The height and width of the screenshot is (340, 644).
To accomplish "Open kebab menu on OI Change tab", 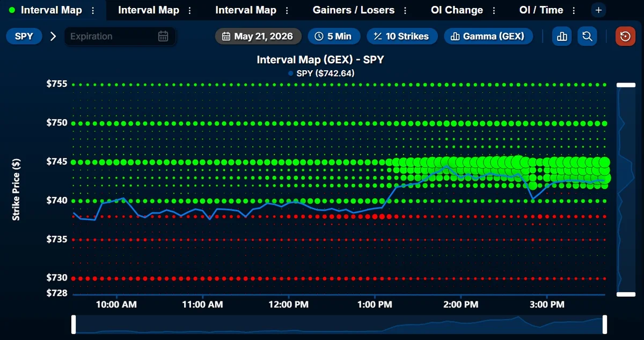I will pyautogui.click(x=494, y=10).
